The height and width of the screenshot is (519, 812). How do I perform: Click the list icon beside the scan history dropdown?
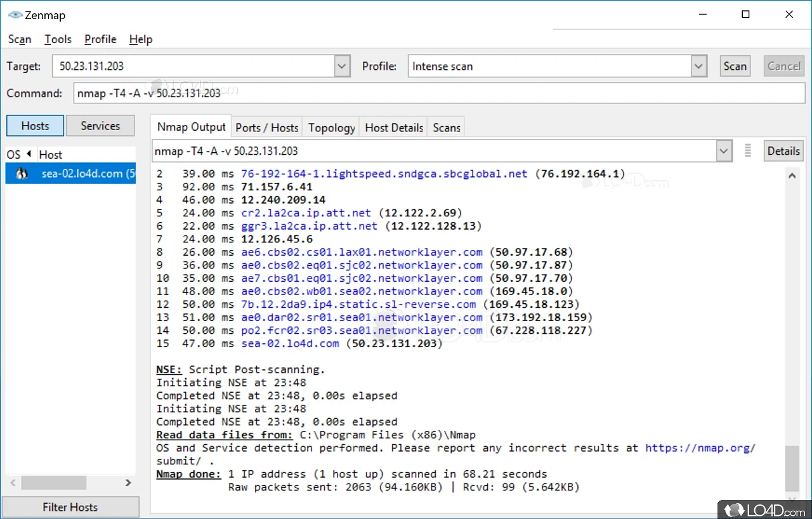748,150
